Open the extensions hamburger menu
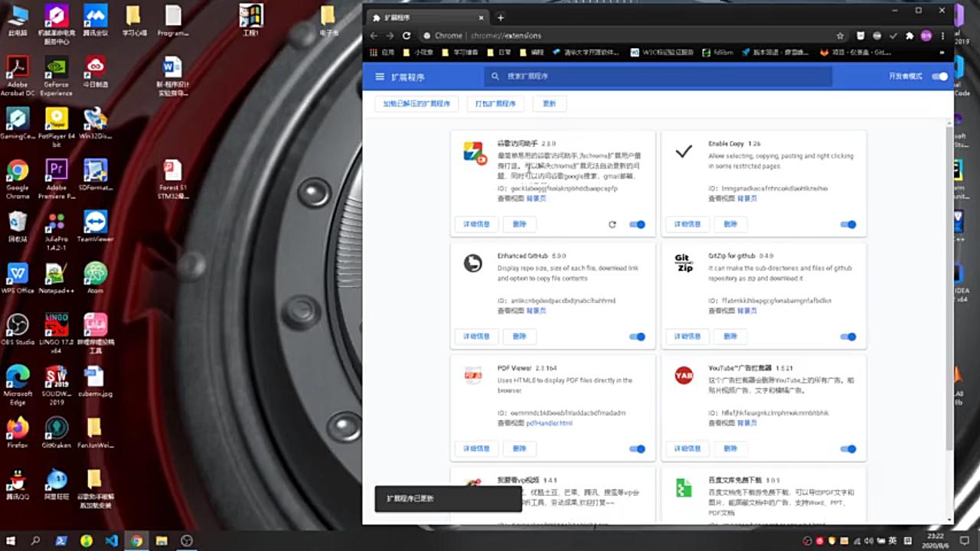980x551 pixels. [379, 77]
